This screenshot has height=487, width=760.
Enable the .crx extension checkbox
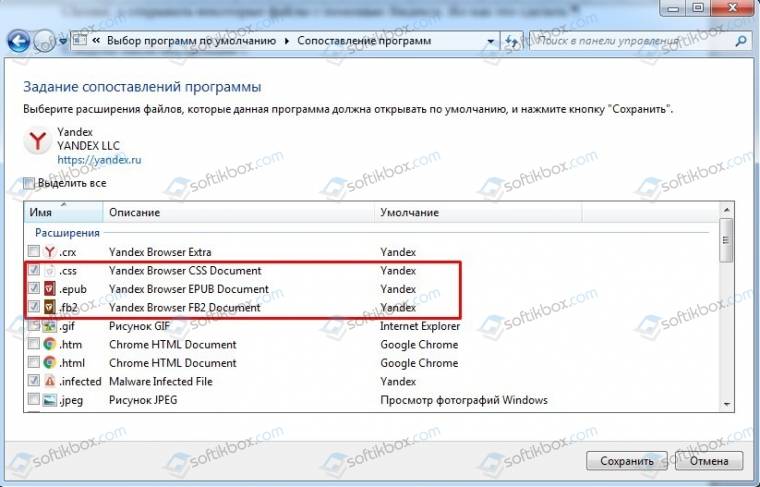[35, 252]
